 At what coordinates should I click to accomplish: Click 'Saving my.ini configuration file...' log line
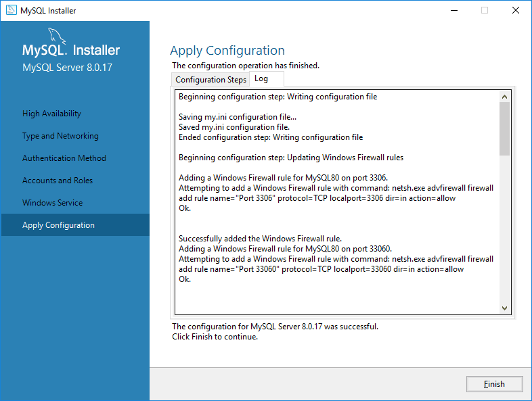(238, 117)
